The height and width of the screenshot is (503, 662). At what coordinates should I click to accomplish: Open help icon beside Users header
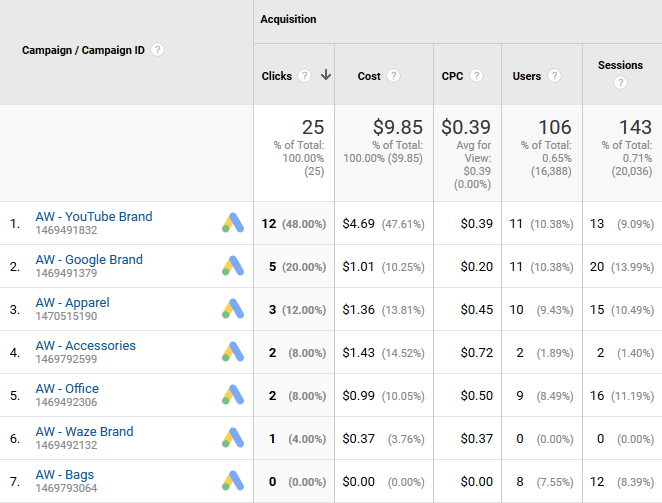point(554,76)
